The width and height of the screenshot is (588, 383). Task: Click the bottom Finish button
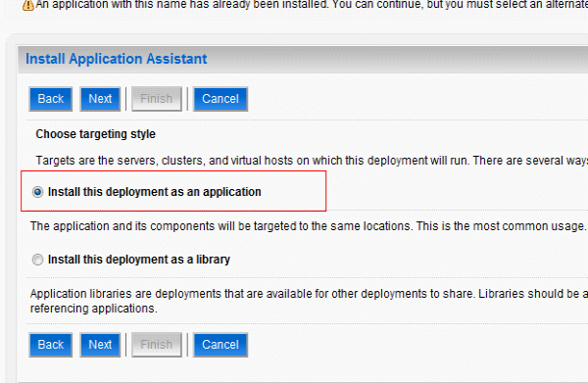click(x=157, y=345)
